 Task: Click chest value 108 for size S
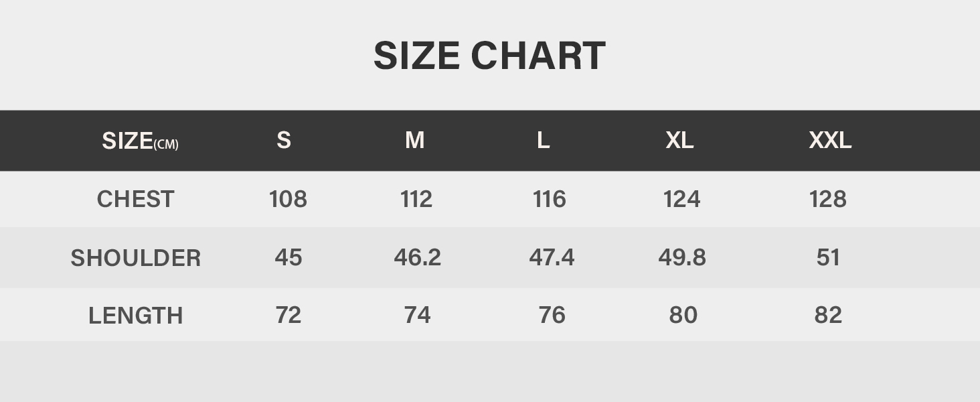tap(288, 199)
